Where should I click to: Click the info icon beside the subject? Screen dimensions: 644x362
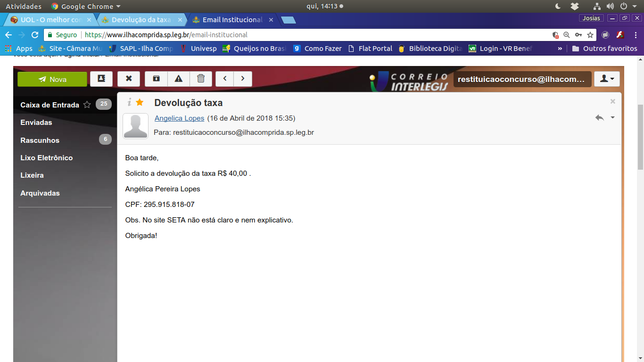click(129, 102)
